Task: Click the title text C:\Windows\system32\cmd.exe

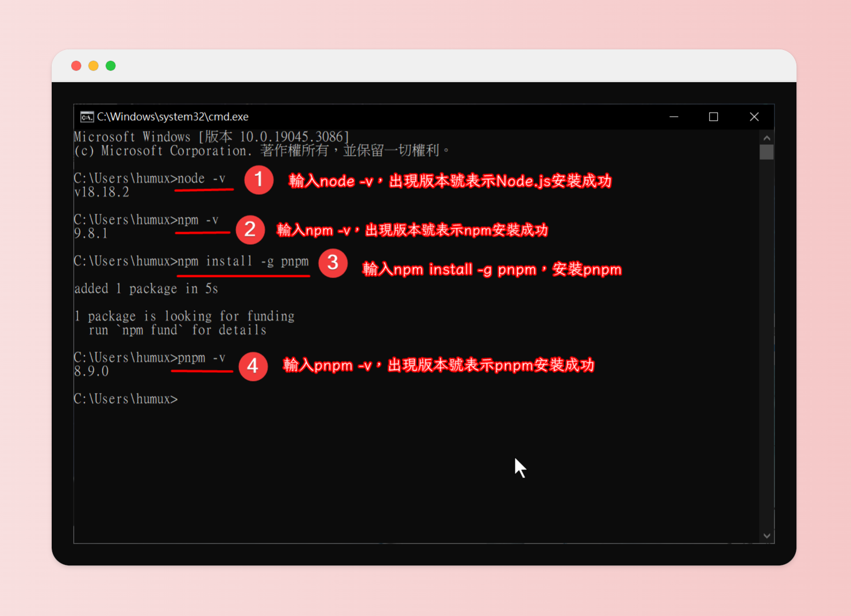Action: (x=172, y=117)
